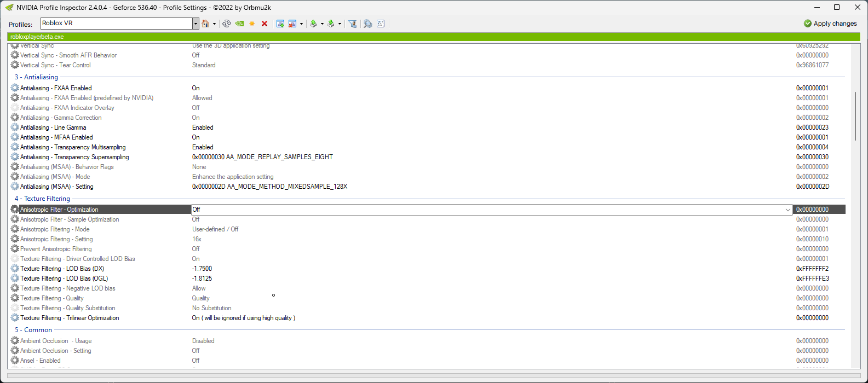868x383 pixels.
Task: Click gear icon beside Ansel - Enabled
Action: coord(15,361)
